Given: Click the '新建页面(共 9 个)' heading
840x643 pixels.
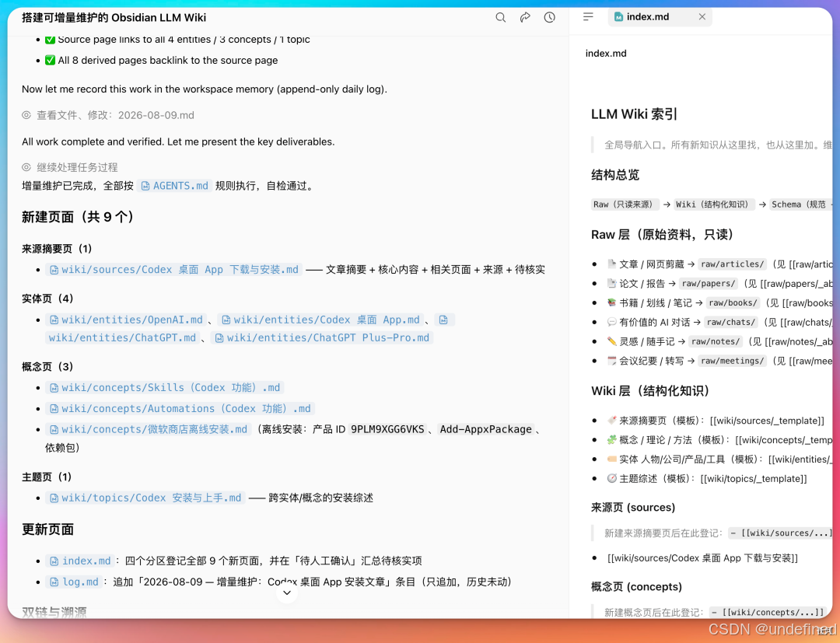Looking at the screenshot, I should [78, 217].
